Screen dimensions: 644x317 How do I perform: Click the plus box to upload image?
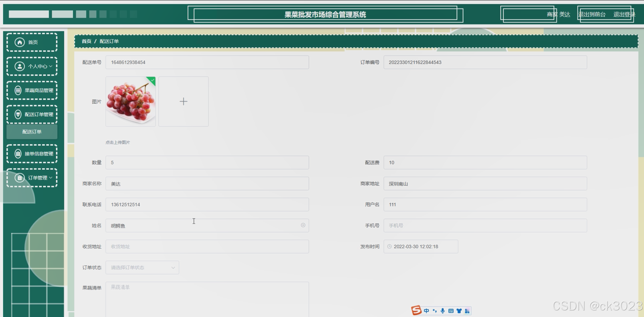183,101
